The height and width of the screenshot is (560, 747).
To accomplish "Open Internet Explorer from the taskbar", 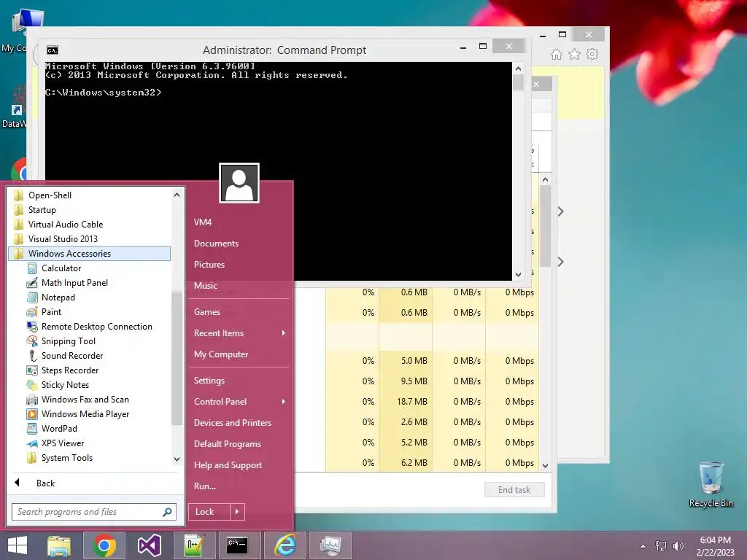I will (x=285, y=545).
